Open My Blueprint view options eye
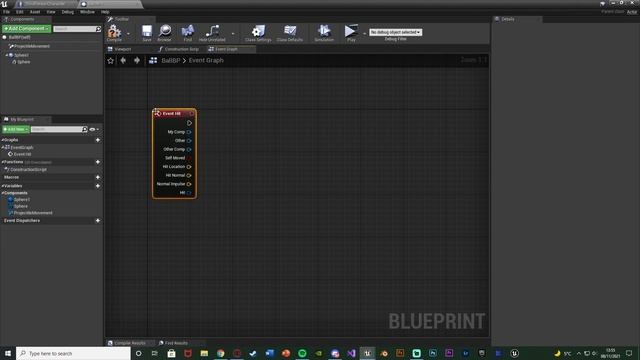Screen dimensions: 640x360 [x=94, y=129]
